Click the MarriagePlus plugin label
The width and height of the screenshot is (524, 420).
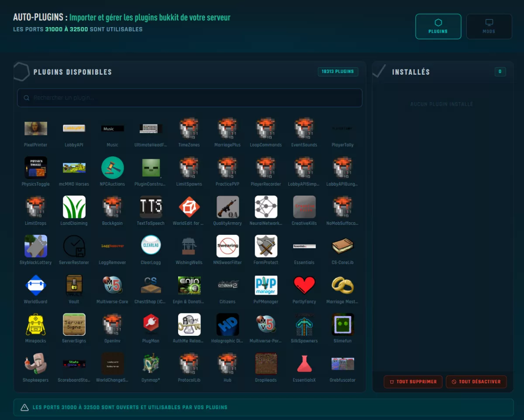(x=228, y=145)
